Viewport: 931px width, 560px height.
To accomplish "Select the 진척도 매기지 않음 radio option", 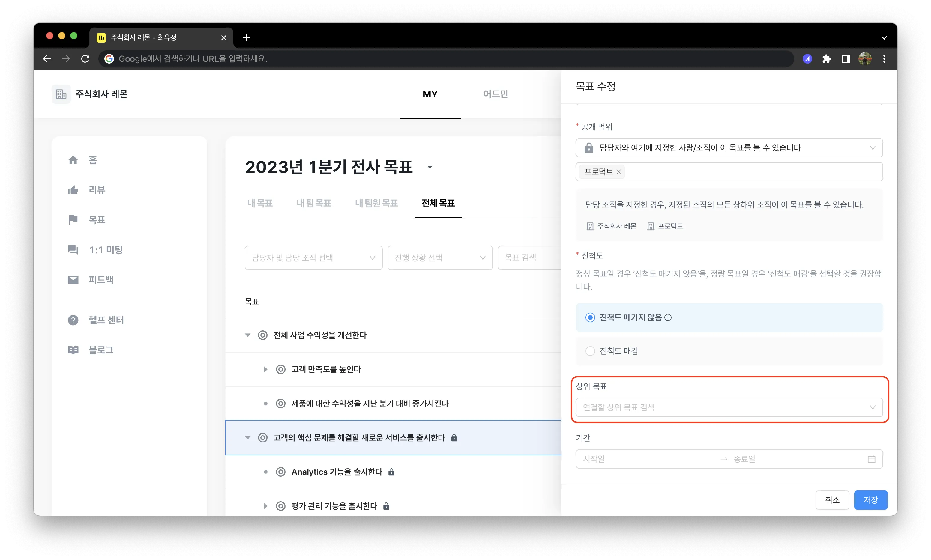I will 590,317.
